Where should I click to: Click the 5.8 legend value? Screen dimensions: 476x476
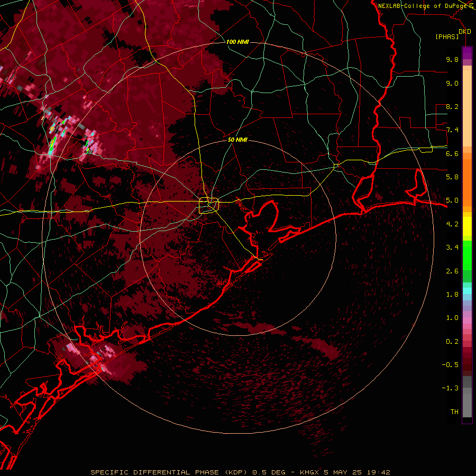452,177
